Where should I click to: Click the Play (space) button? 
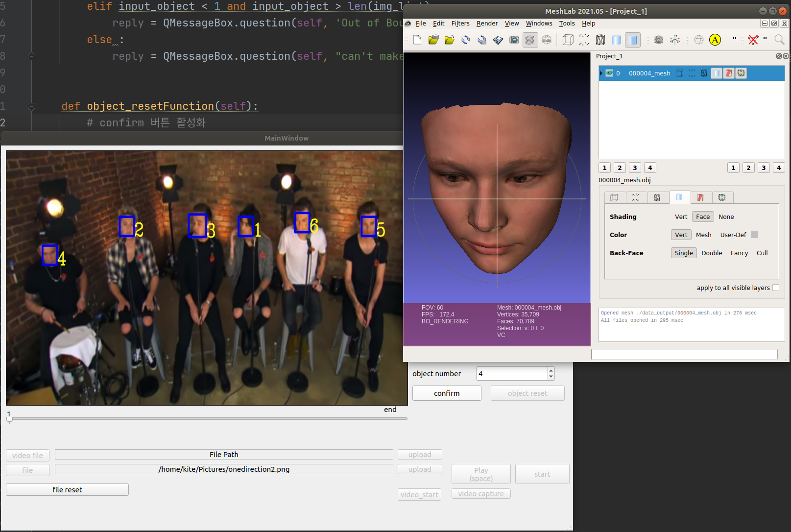[481, 474]
